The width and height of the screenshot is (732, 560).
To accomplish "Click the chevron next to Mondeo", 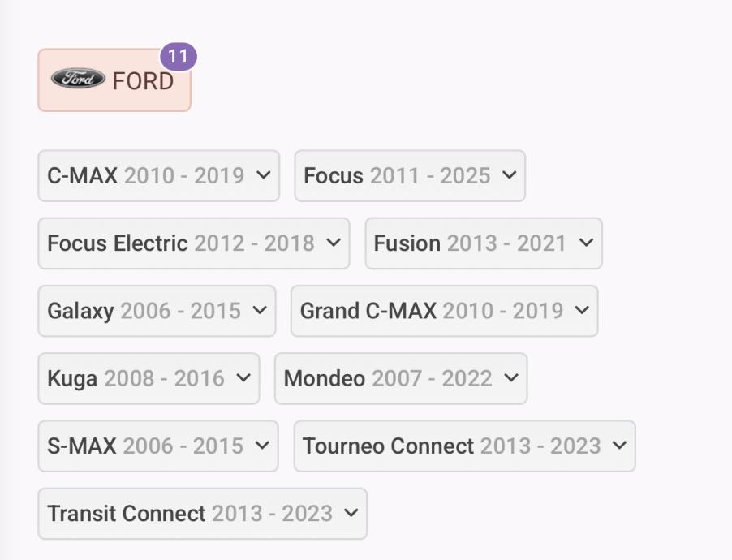I will tap(510, 378).
